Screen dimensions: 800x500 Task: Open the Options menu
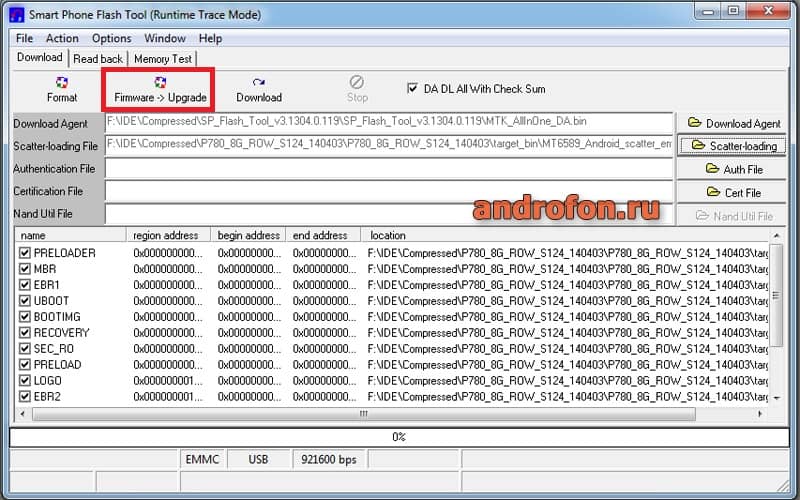tap(112, 38)
